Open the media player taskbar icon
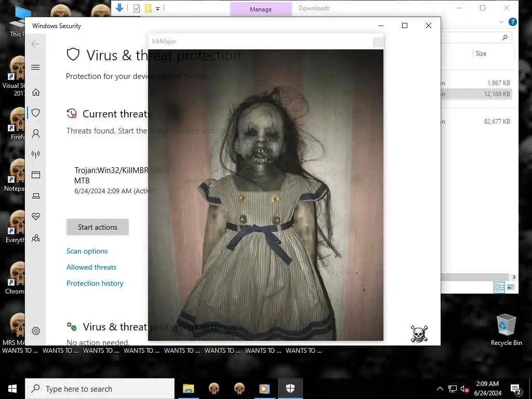Image resolution: width=532 pixels, height=399 pixels. tap(264, 389)
